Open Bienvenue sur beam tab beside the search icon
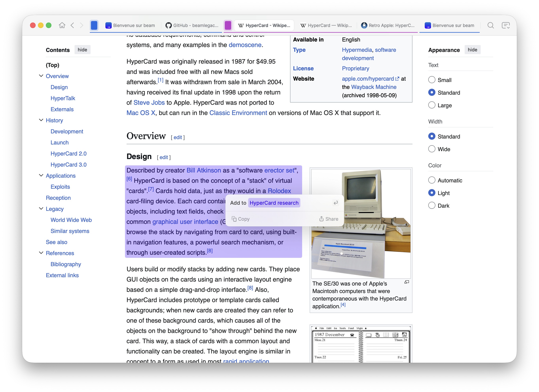539x392 pixels. 449,25
